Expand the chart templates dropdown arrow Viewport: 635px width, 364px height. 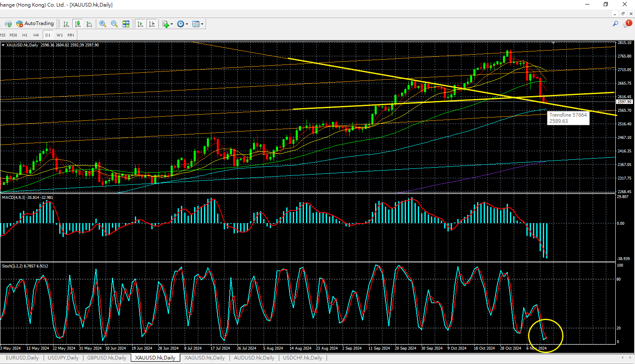[x=202, y=24]
